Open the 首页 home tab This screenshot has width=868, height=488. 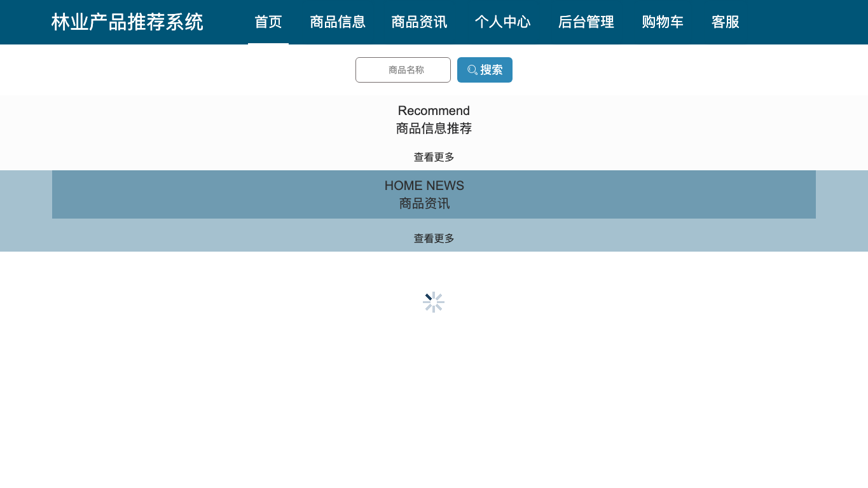(268, 22)
